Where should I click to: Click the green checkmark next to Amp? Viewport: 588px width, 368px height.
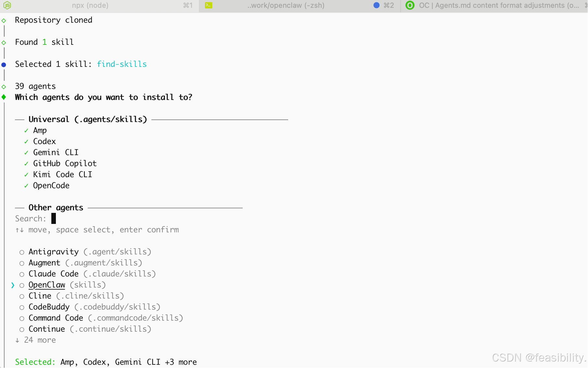coord(26,131)
